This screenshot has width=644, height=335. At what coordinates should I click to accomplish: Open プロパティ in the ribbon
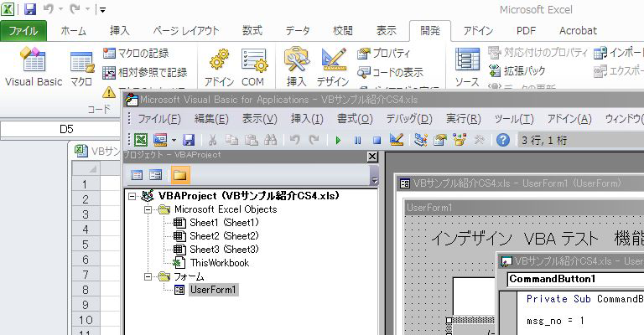pos(383,54)
